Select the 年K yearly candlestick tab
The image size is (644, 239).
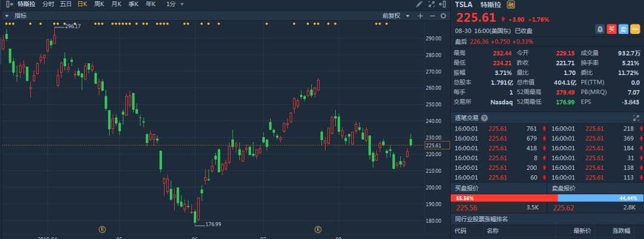coord(151,4)
